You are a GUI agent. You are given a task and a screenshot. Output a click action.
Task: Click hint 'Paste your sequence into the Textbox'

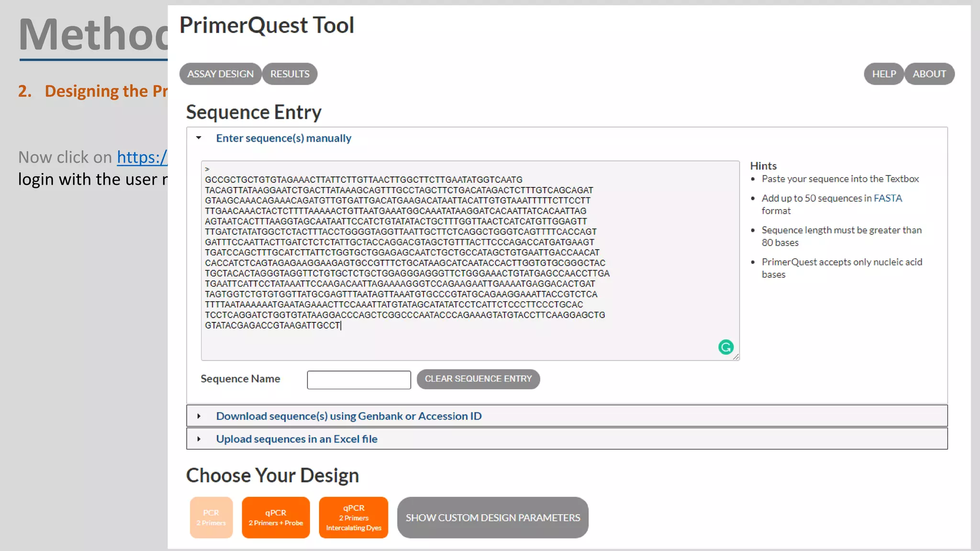pyautogui.click(x=840, y=179)
